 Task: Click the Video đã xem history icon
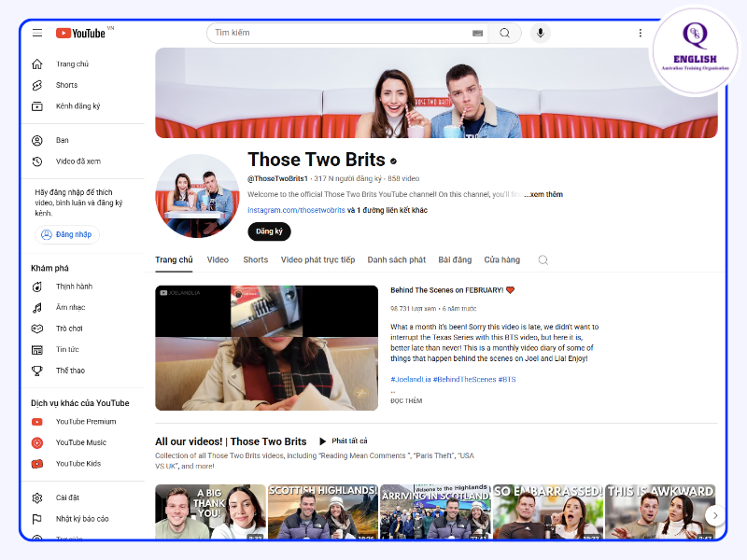[37, 161]
